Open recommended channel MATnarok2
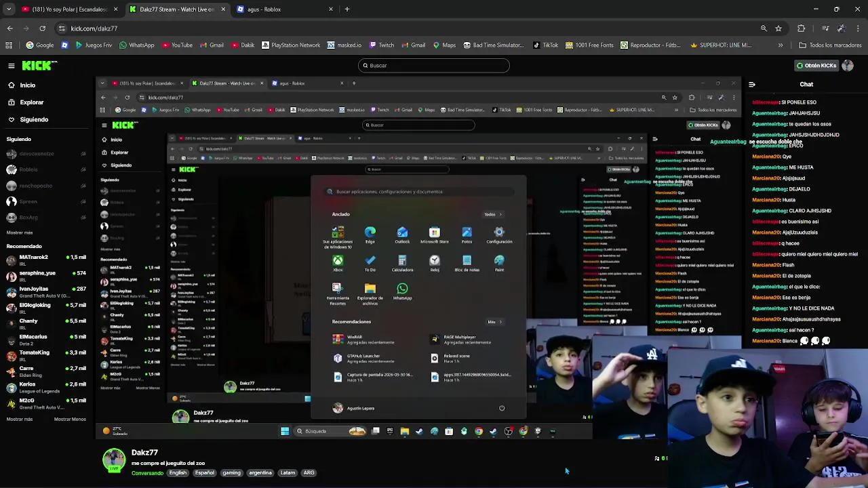 click(x=45, y=260)
